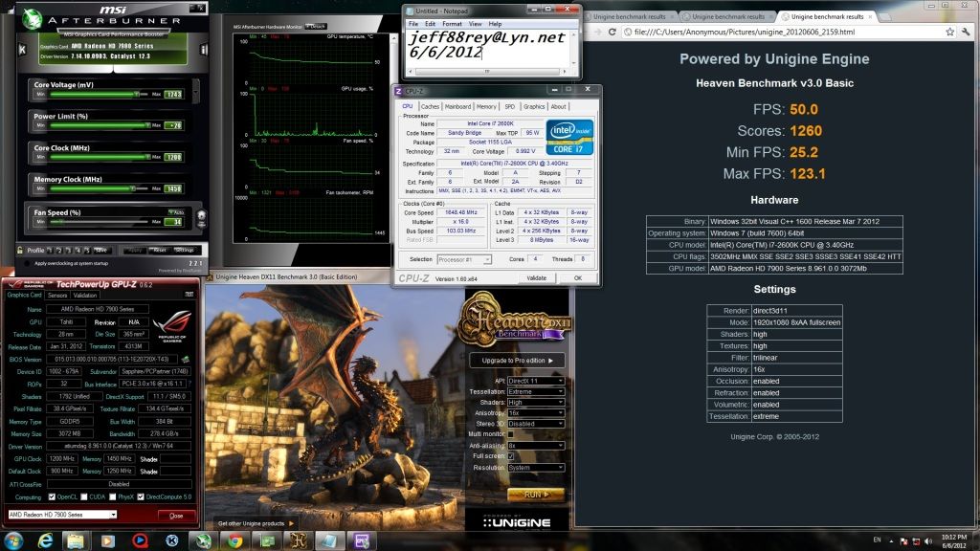Viewport: 980px width, 551px height.
Task: Enable the Multi monitor checkbox
Action: 510,434
